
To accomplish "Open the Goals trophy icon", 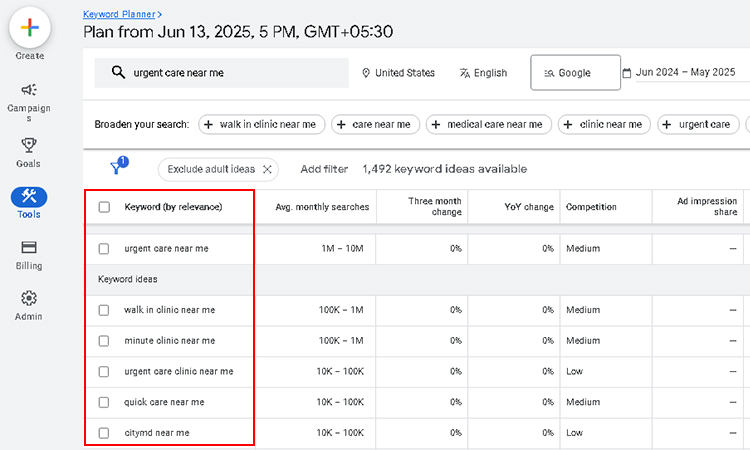I will coord(29,146).
